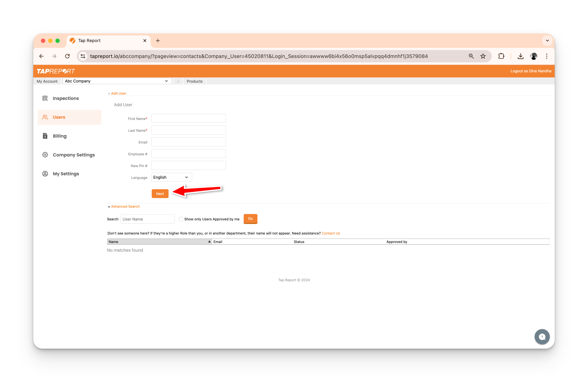Click the Users sidebar icon
588x382 pixels.
click(x=45, y=117)
